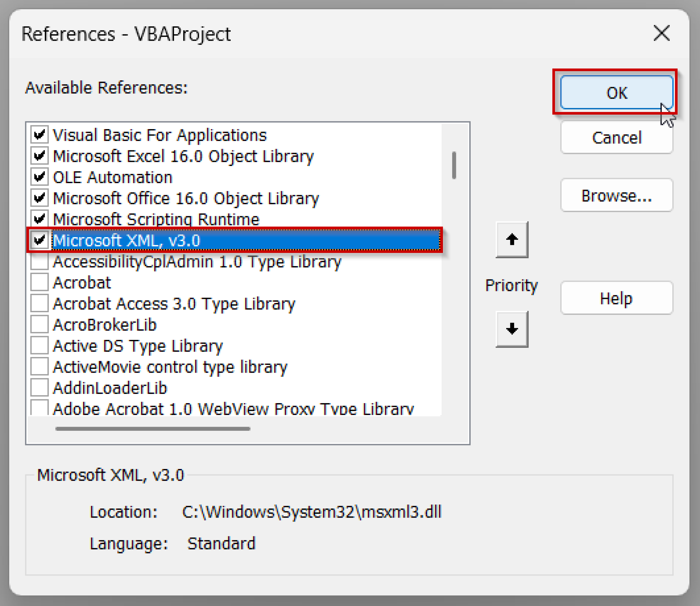The height and width of the screenshot is (606, 700).
Task: Uncheck Visual Basic For Applications
Action: [x=39, y=135]
